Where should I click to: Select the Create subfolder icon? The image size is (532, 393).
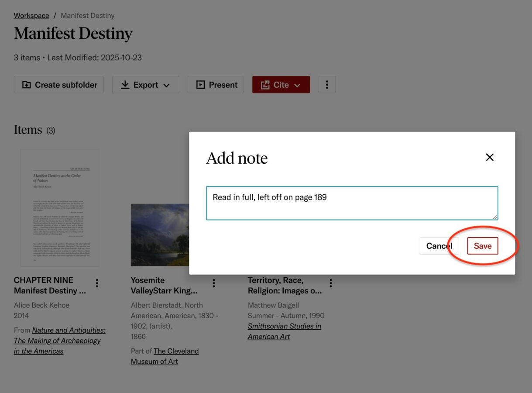point(26,85)
